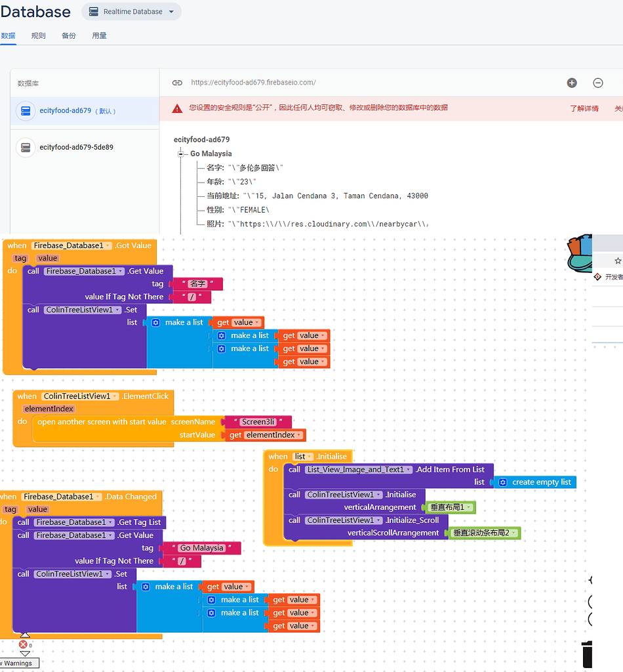Screen dimensions: 623x672
Task: Click the get value orange block
Action: (x=237, y=322)
